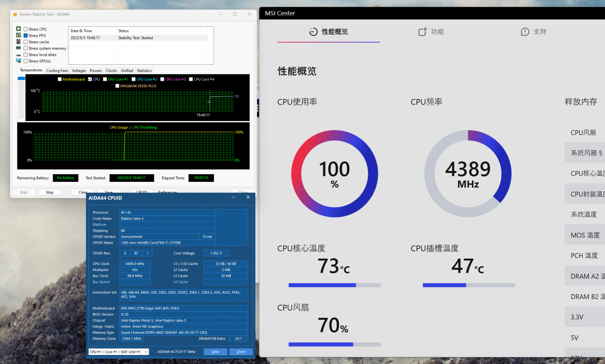Screen dimensions: 605x364
Task: Select MOS 温度 in the MSI Center list
Action: [x=585, y=235]
